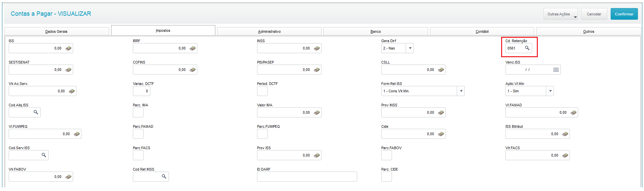Click the Parc. IMA input box
Image resolution: width=644 pixels, height=191 pixels.
(x=138, y=113)
